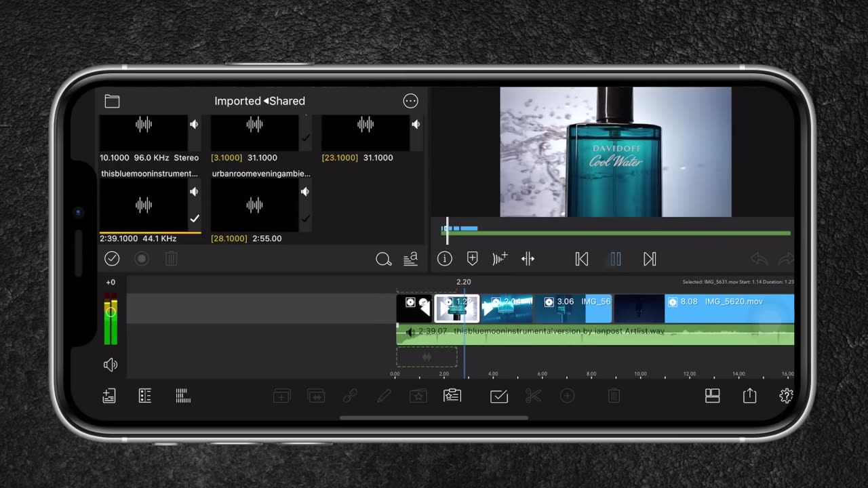Viewport: 868px width, 488px height.
Task: Open the share and export icon
Action: point(749,396)
